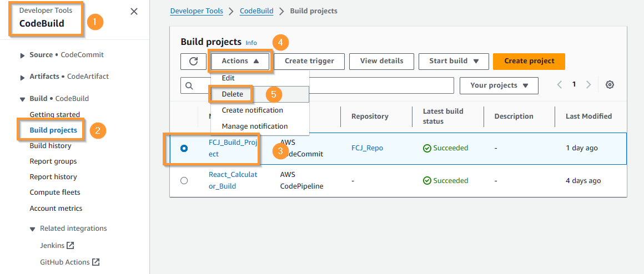Click the CodeBuild sidebar title

[x=42, y=23]
